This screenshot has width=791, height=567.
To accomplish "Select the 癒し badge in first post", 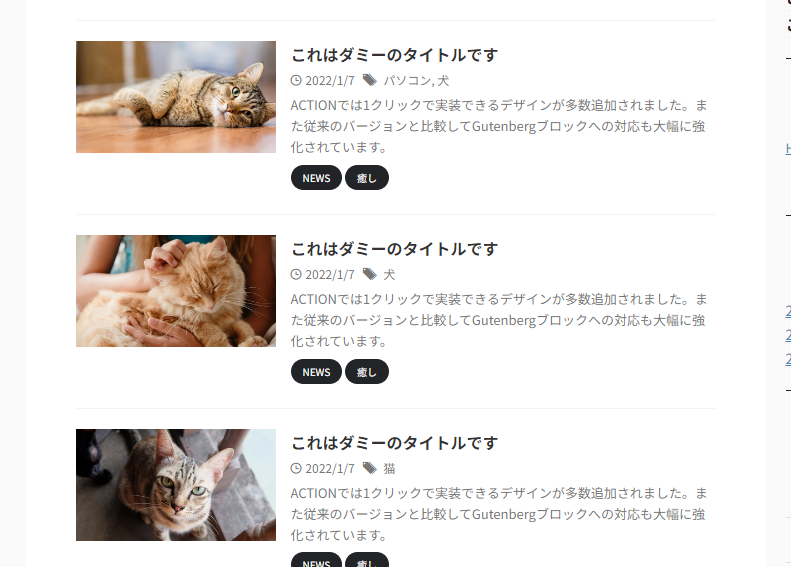I will pyautogui.click(x=367, y=178).
